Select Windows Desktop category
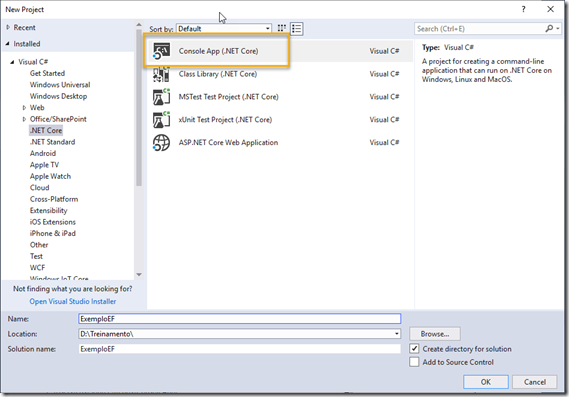This screenshot has height=397, width=569. point(58,96)
